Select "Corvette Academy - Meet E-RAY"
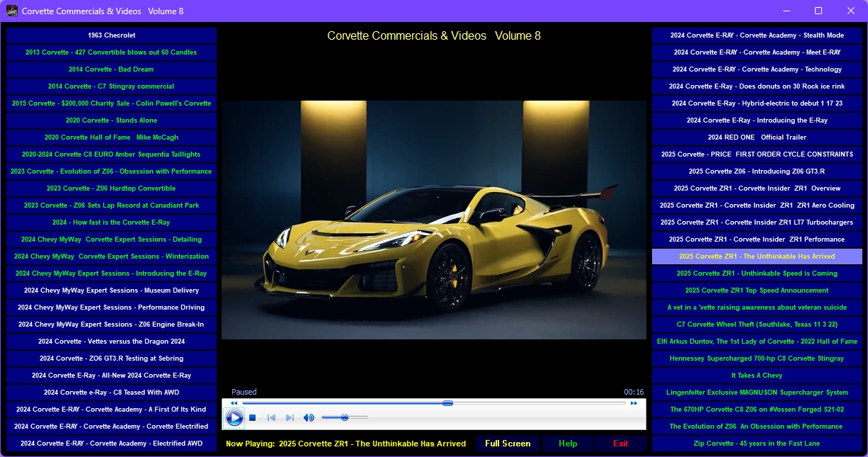Viewport: 868px width, 457px height. click(x=757, y=52)
